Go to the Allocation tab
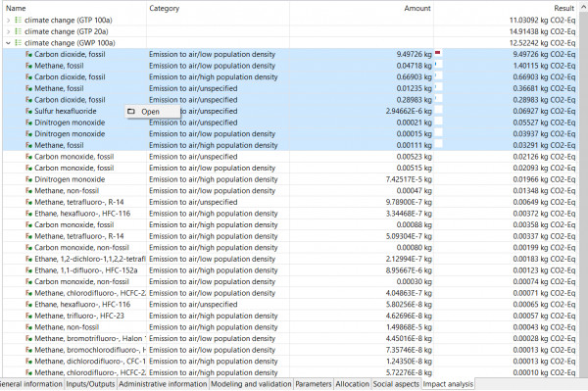The width and height of the screenshot is (588, 391). click(x=352, y=384)
